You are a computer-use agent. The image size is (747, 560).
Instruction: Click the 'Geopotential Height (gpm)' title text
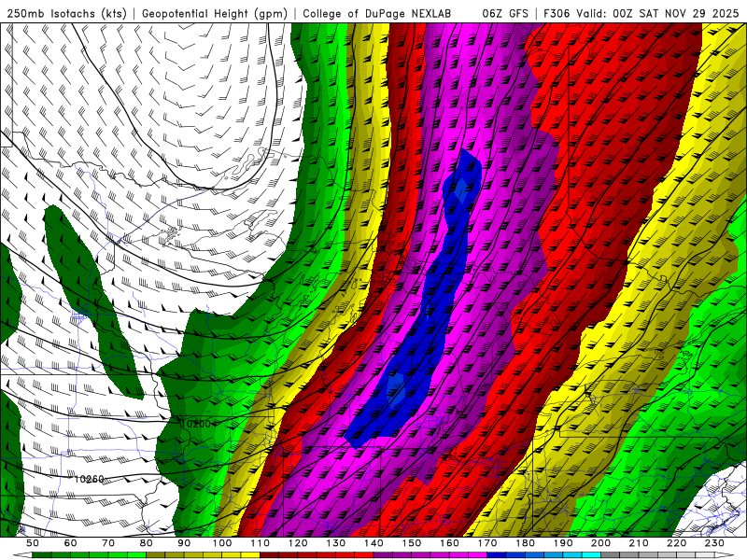[215, 14]
